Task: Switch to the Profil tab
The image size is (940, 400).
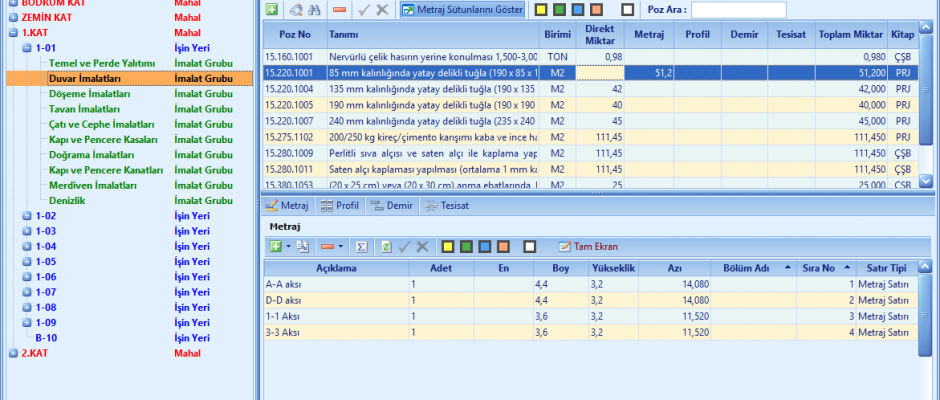Action: [339, 205]
